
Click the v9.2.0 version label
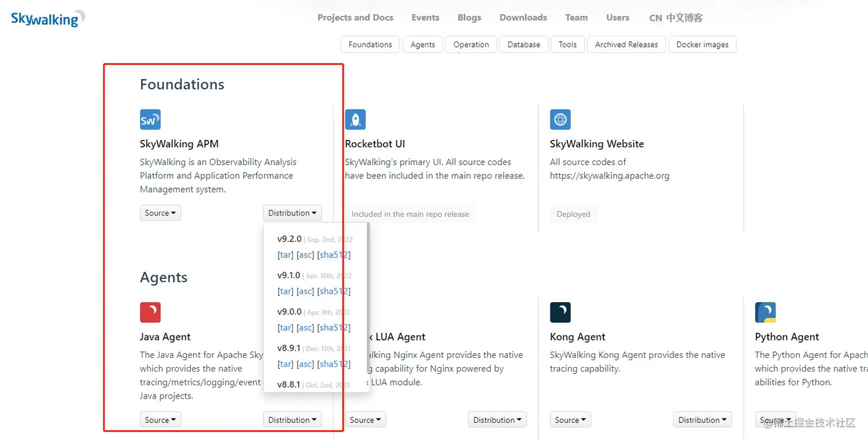click(x=289, y=239)
